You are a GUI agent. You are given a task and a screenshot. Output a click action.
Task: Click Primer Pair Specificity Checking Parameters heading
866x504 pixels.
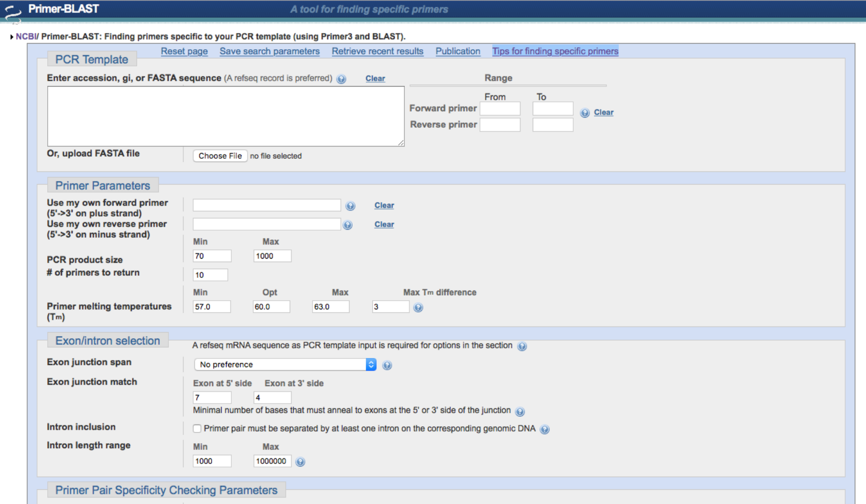click(166, 490)
